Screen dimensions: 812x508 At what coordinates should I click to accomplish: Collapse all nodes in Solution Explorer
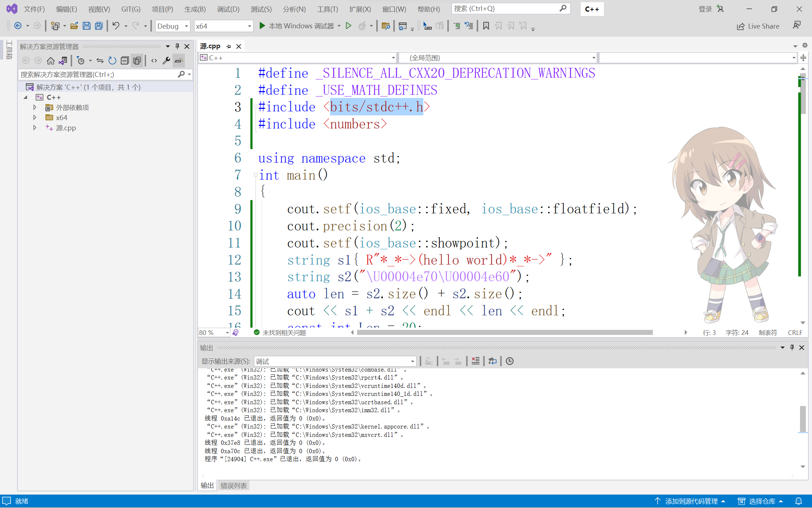pos(125,61)
